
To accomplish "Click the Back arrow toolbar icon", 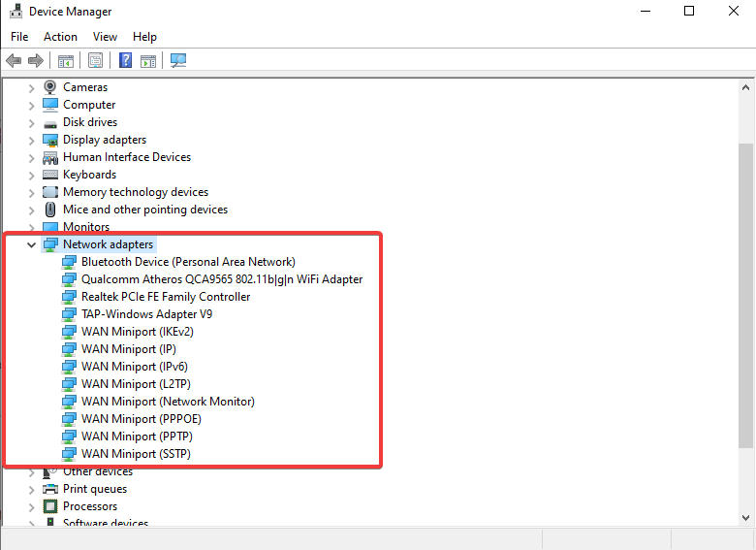I will coord(14,61).
